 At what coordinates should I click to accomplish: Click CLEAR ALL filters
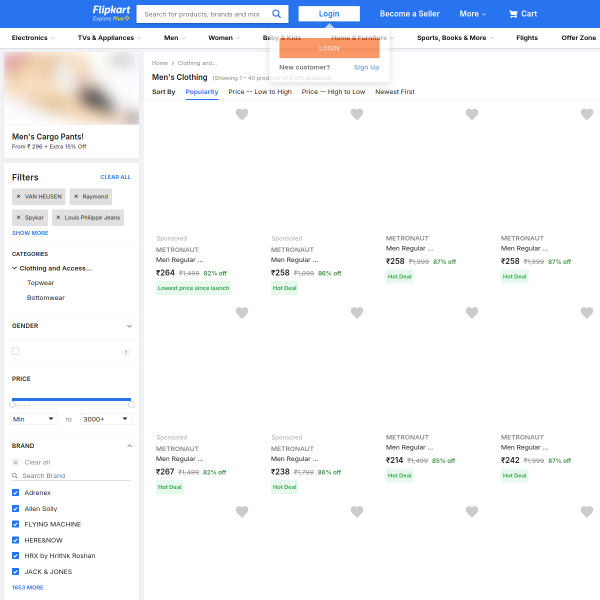coord(115,177)
